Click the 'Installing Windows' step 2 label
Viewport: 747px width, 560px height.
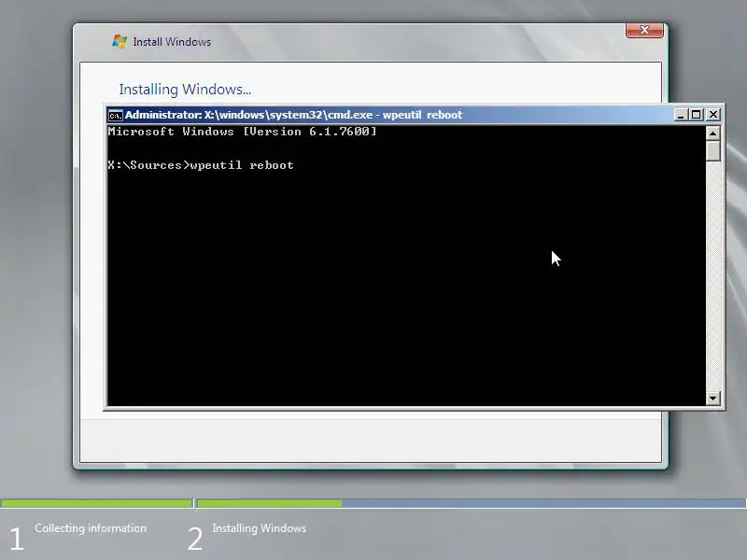coord(260,528)
